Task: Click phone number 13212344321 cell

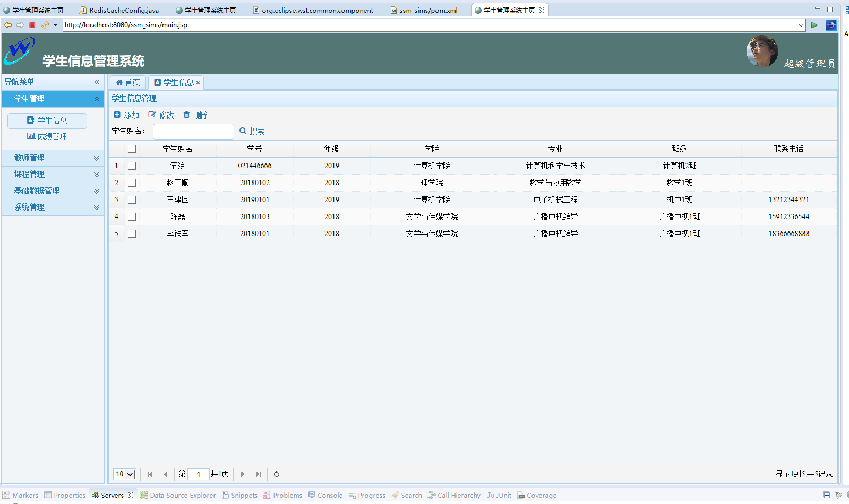Action: pyautogui.click(x=789, y=200)
